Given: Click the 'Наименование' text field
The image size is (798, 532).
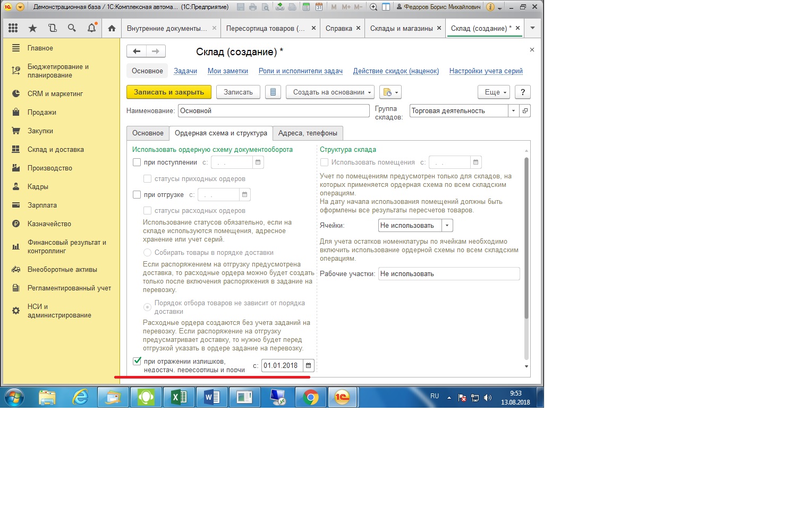Looking at the screenshot, I should pyautogui.click(x=274, y=111).
